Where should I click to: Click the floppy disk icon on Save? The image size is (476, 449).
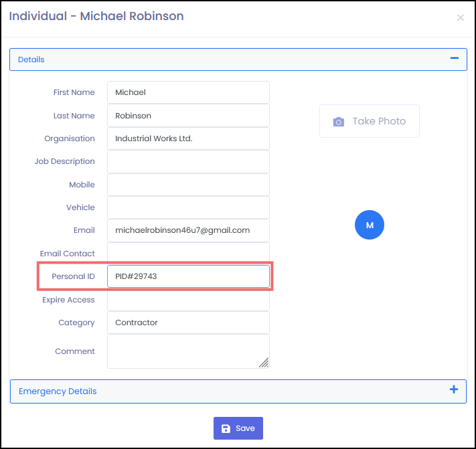pyautogui.click(x=226, y=428)
